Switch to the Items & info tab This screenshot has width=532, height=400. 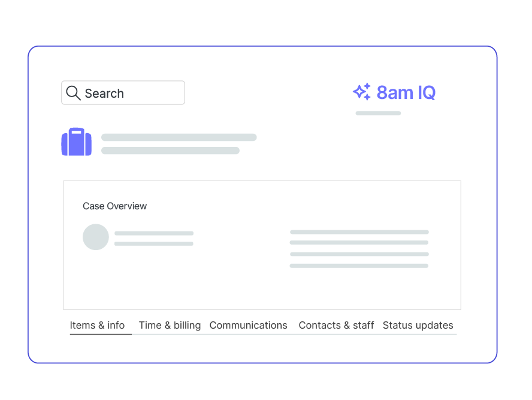(x=97, y=325)
